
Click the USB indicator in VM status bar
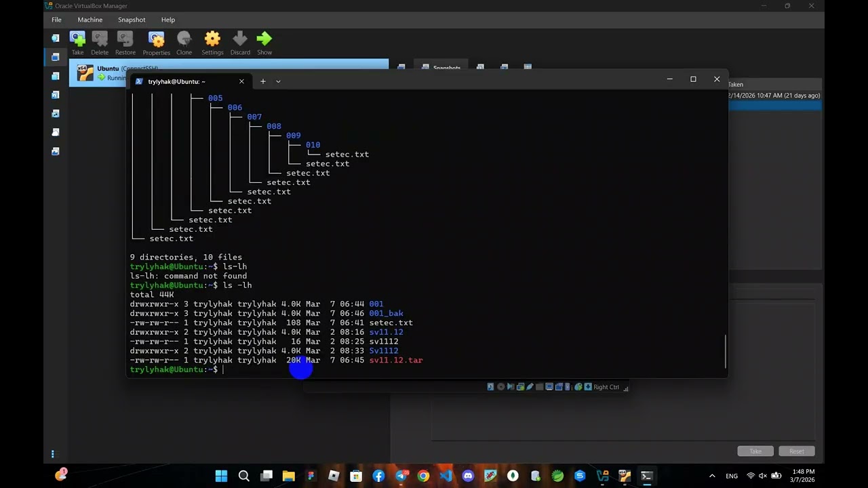click(530, 387)
